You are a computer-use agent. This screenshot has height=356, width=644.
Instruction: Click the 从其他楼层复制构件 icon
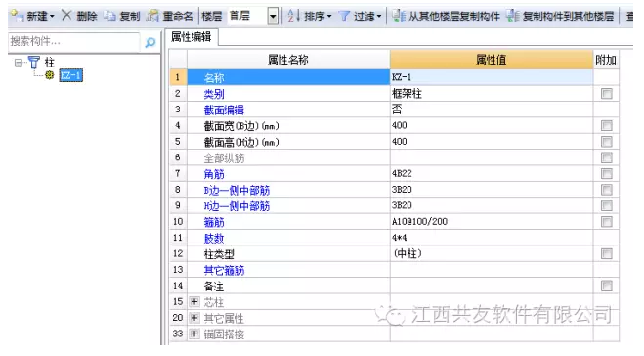click(399, 16)
